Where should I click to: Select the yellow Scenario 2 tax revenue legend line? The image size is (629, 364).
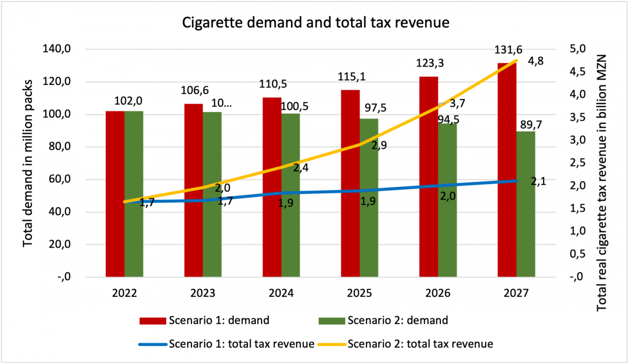pos(332,344)
